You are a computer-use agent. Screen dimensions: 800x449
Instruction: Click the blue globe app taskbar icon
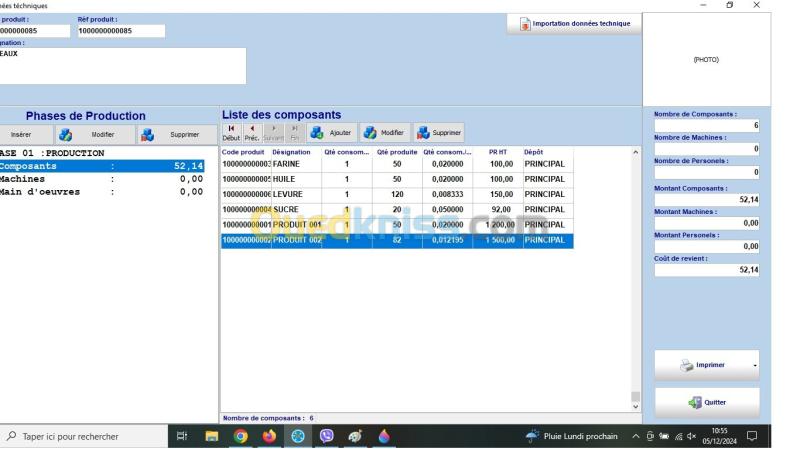point(298,436)
